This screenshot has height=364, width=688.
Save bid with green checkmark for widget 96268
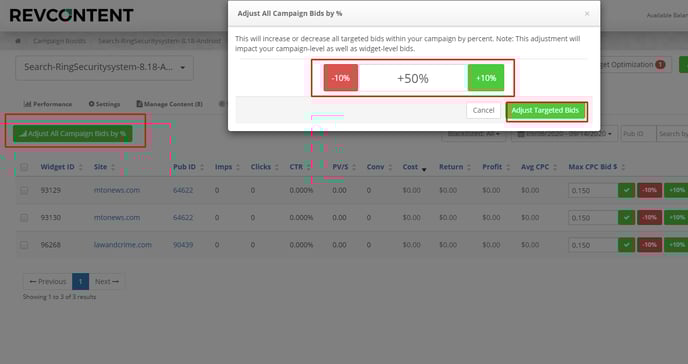tap(627, 245)
